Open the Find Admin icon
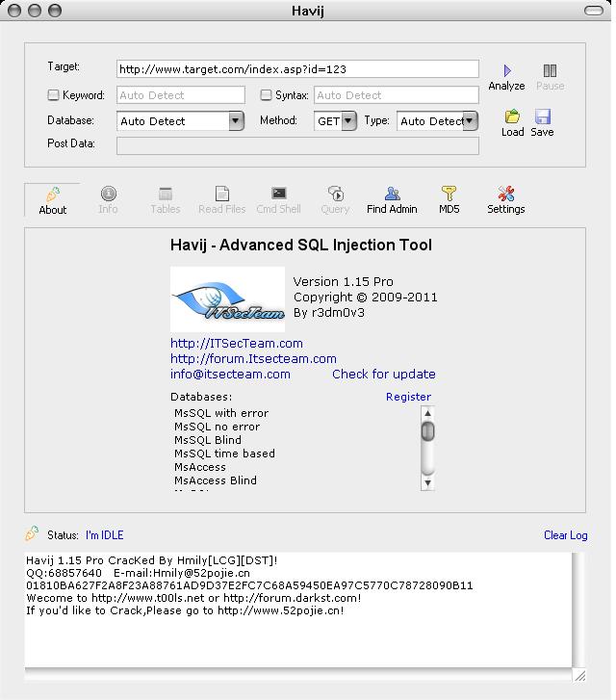 coord(392,194)
